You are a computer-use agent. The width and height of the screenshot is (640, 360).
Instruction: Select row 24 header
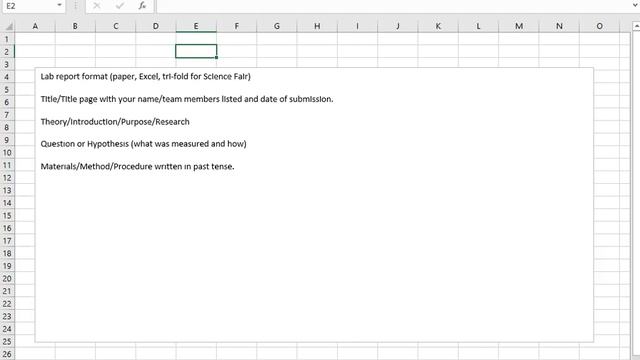point(7,329)
